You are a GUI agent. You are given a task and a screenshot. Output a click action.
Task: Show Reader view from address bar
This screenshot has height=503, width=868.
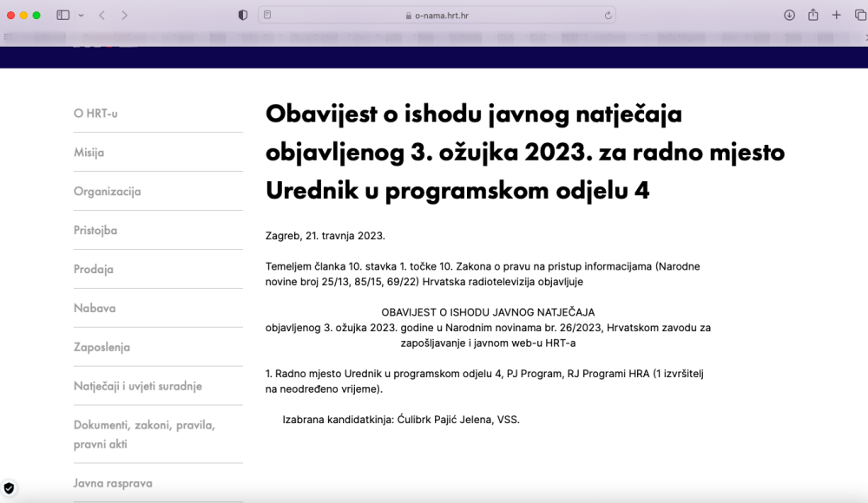(x=268, y=16)
